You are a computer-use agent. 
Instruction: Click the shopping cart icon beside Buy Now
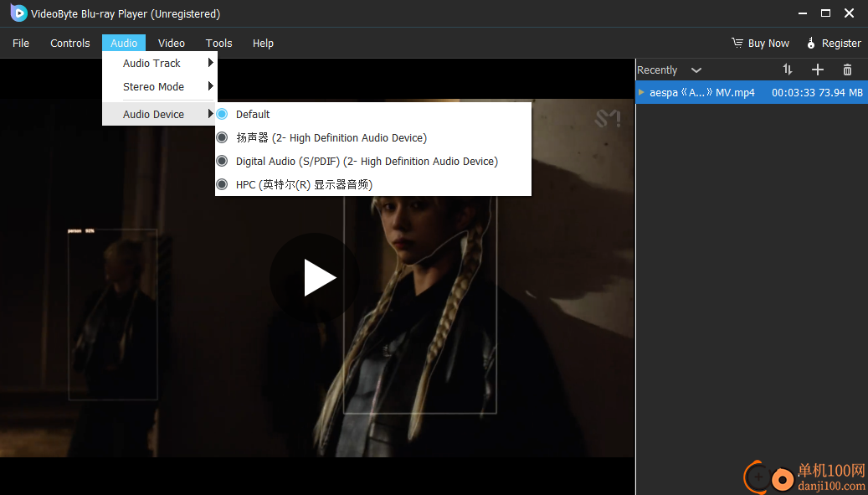(737, 43)
